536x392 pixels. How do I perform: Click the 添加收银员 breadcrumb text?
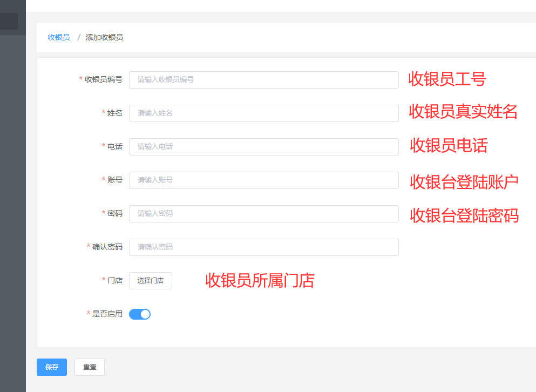(104, 37)
